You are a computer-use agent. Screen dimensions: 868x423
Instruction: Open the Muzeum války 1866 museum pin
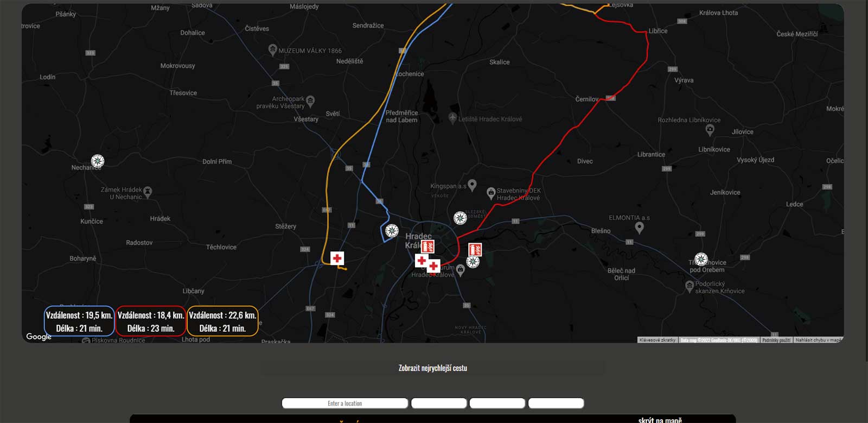[x=273, y=49]
